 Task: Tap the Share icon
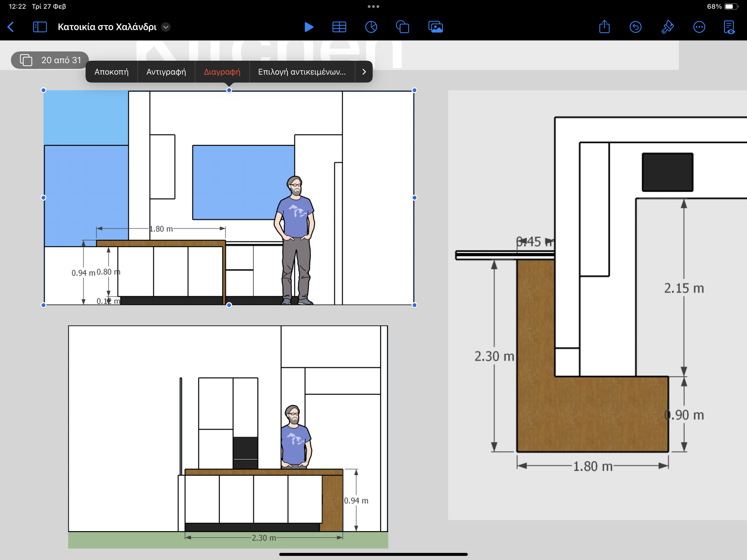604,27
